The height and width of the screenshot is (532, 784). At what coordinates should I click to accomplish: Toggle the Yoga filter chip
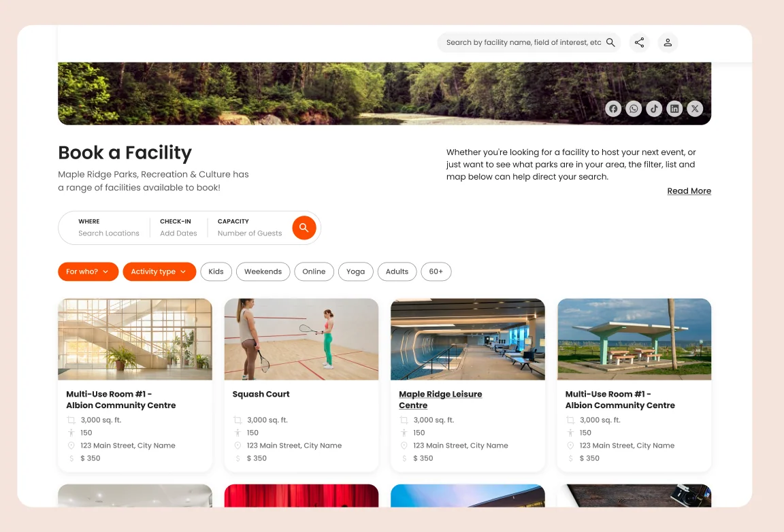pos(355,271)
